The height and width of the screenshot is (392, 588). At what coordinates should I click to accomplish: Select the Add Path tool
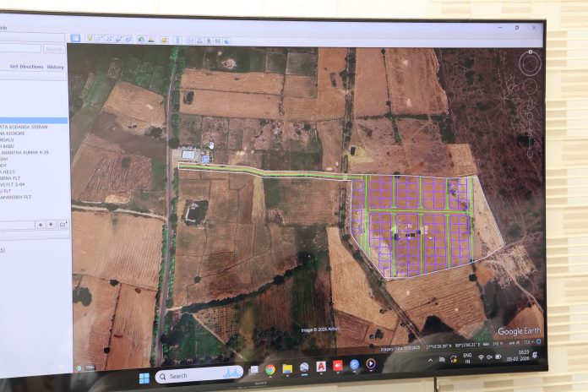point(108,39)
